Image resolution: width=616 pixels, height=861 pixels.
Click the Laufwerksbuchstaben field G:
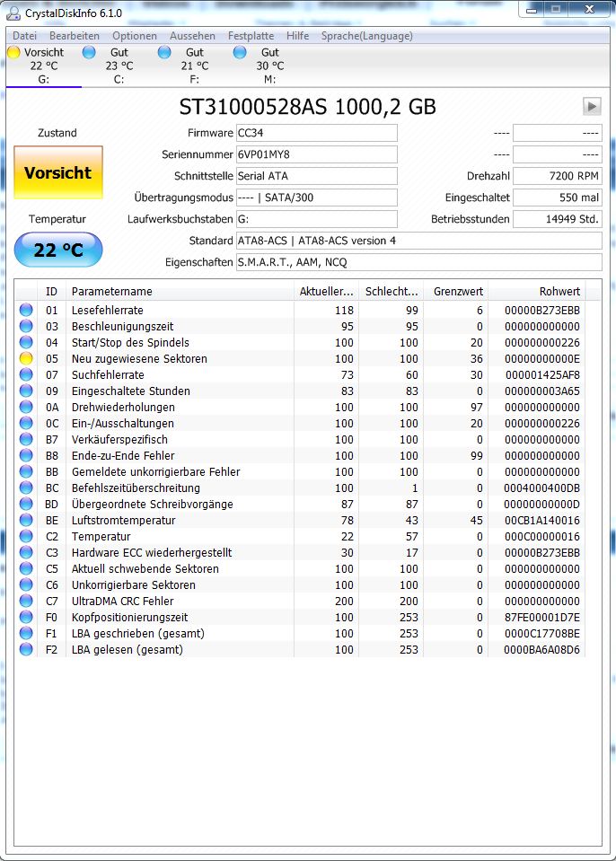tap(317, 219)
